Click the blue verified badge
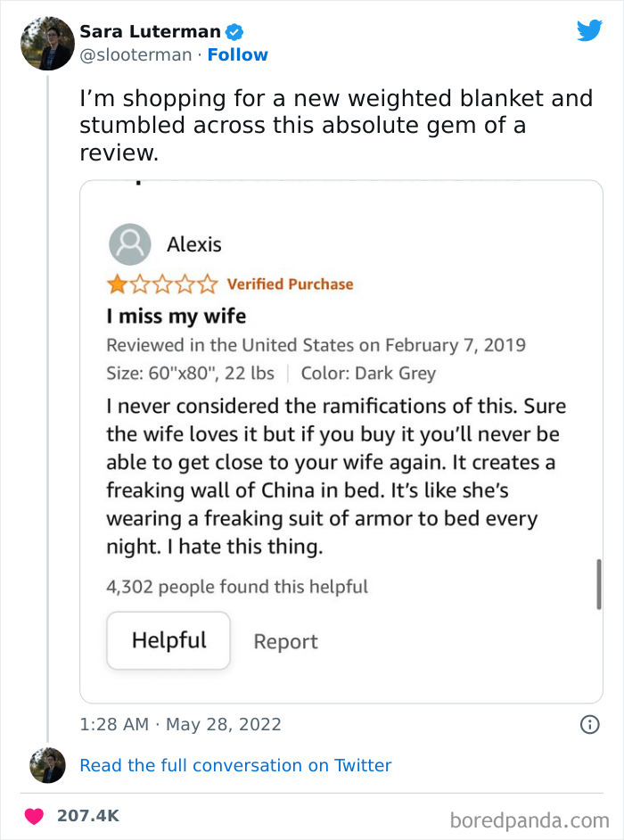624x840 pixels. point(234,32)
